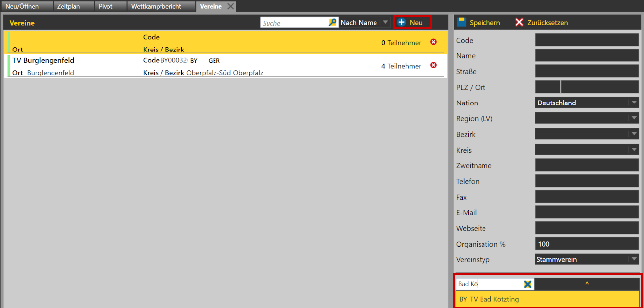Click the Neu button label
Screen dimensions: 644x308
[416, 23]
